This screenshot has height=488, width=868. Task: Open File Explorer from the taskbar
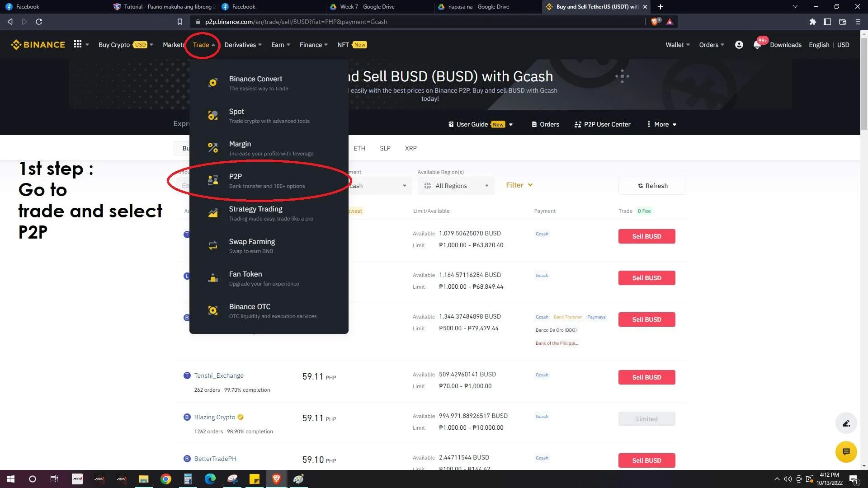[x=144, y=479]
